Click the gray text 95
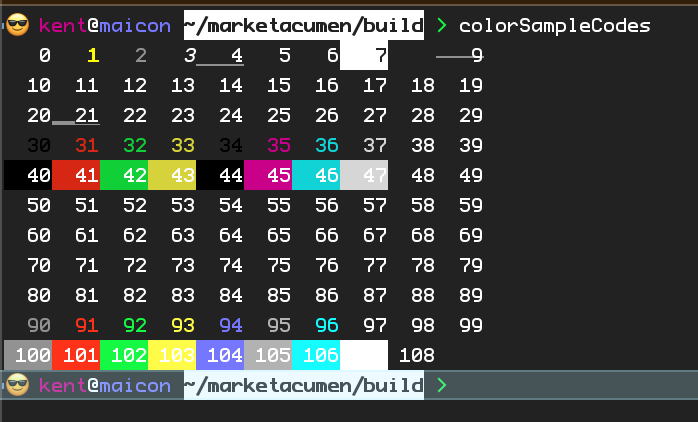Viewport: 698px width, 422px height. coord(279,325)
